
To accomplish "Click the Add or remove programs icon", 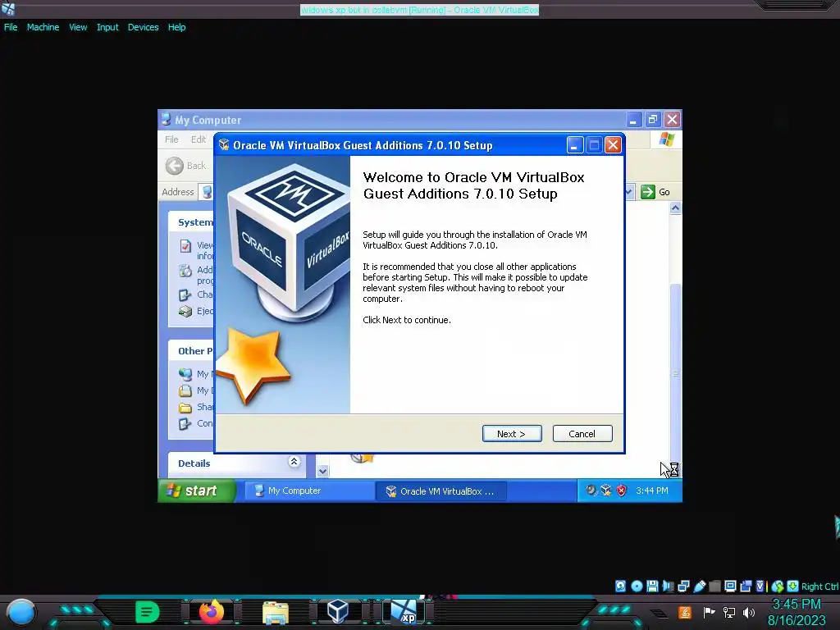I will pyautogui.click(x=185, y=271).
